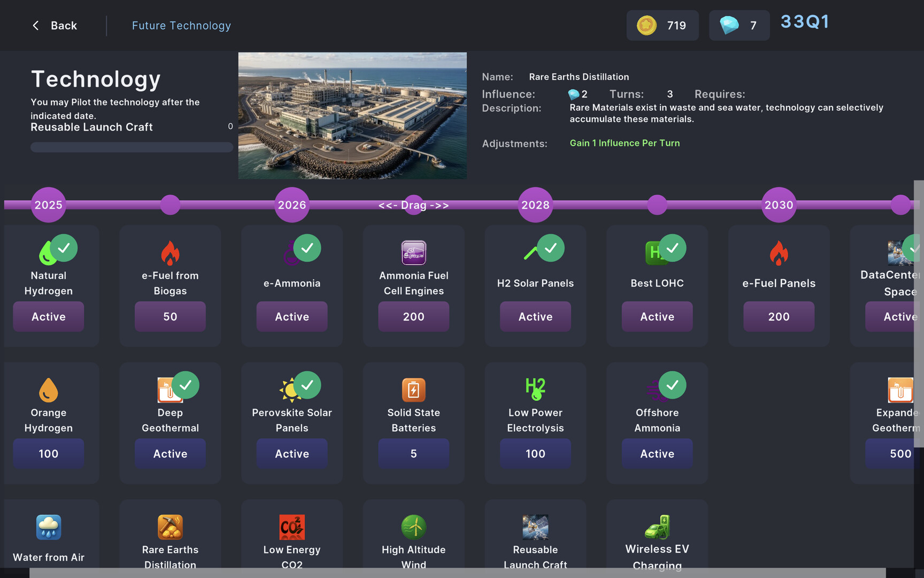
Task: Toggle the Offshore Ammonia checkmark badge
Action: 672,385
